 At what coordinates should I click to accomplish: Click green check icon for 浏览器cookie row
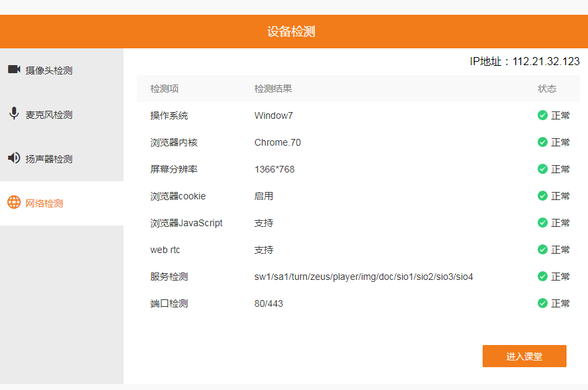pos(542,196)
